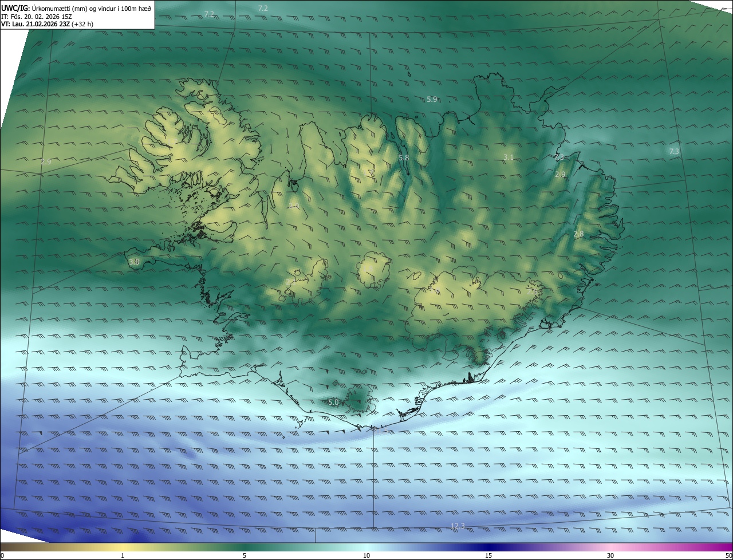Click the colorbar tick label '0'

click(x=2, y=555)
